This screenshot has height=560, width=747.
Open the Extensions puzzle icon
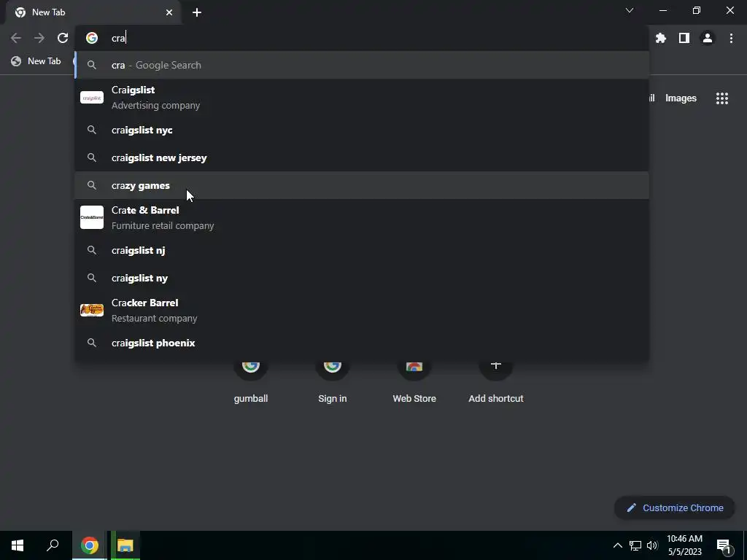[660, 38]
